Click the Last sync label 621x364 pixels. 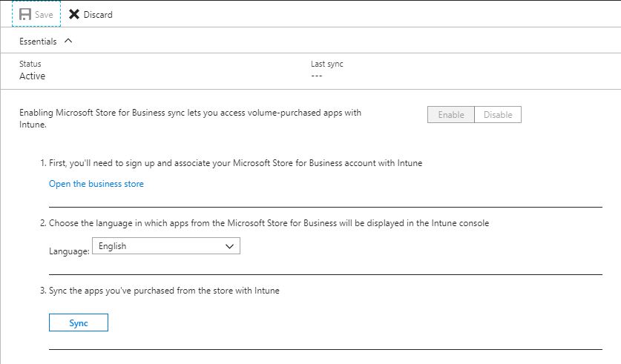tap(326, 64)
